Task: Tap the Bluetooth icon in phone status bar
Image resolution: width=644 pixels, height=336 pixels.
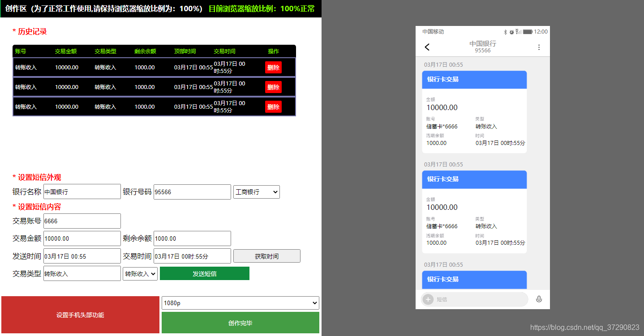Action: (505, 32)
